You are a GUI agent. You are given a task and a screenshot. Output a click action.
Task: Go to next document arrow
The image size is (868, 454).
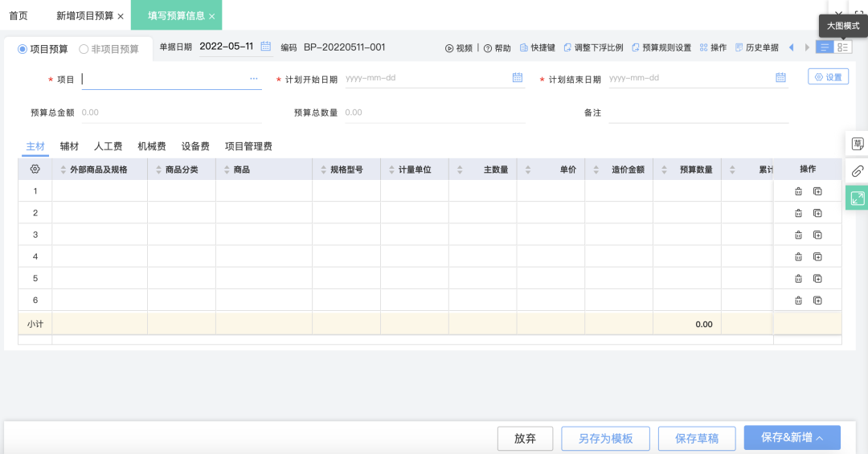pyautogui.click(x=807, y=47)
